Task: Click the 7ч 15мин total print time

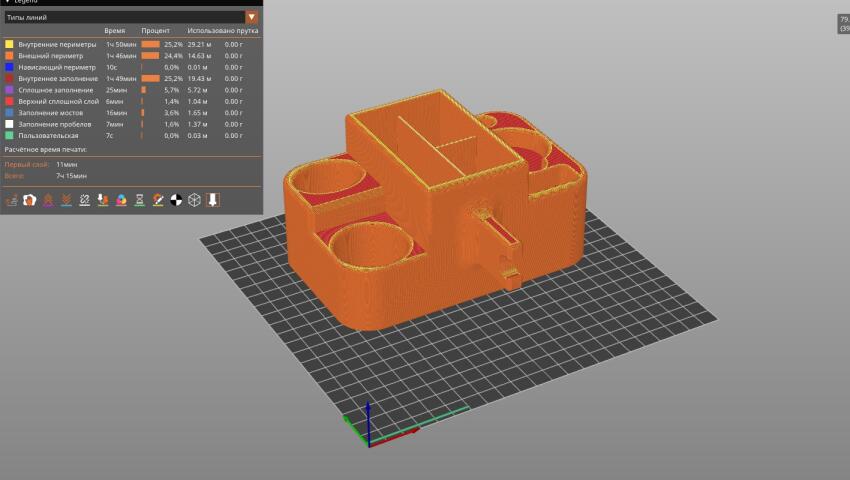Action: 71,176
